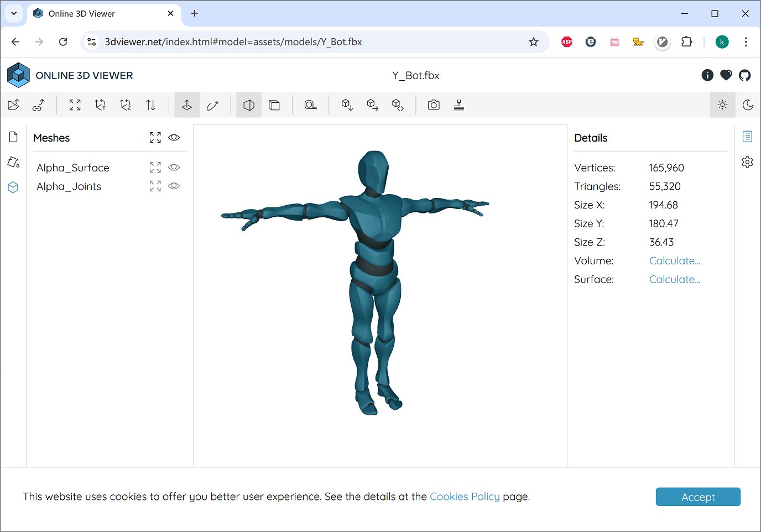The height and width of the screenshot is (532, 761).
Task: Activate the Measure tool
Action: click(311, 105)
